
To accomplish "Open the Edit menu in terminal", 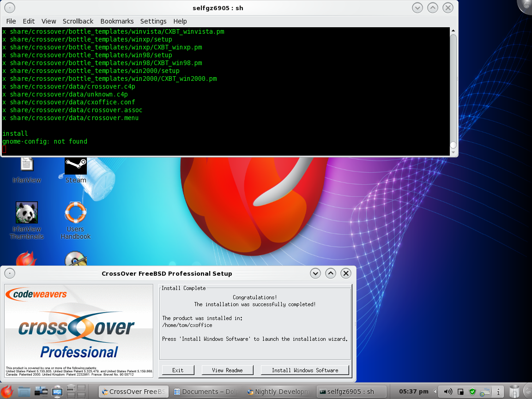I will (x=29, y=21).
